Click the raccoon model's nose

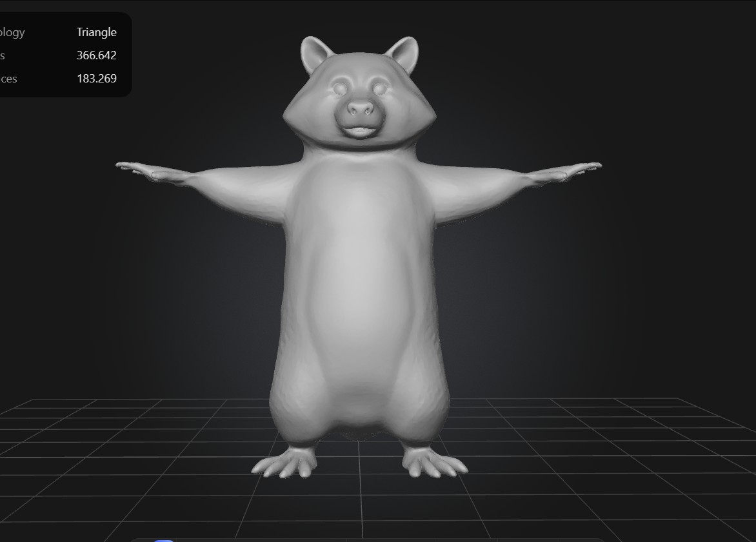pyautogui.click(x=359, y=110)
